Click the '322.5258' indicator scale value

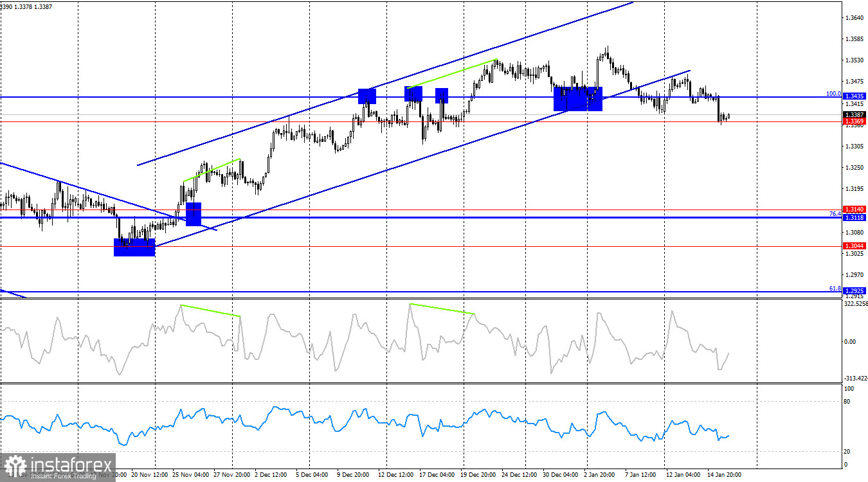(854, 303)
